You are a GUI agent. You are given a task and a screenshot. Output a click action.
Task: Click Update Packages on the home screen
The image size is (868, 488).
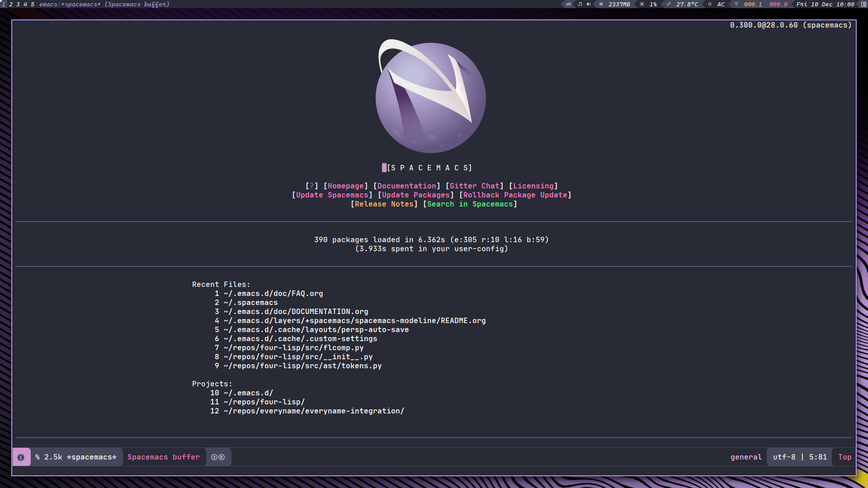coord(415,195)
